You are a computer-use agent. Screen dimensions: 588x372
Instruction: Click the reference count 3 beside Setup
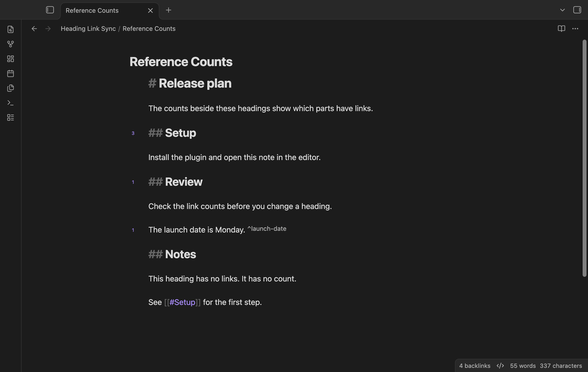tap(133, 133)
